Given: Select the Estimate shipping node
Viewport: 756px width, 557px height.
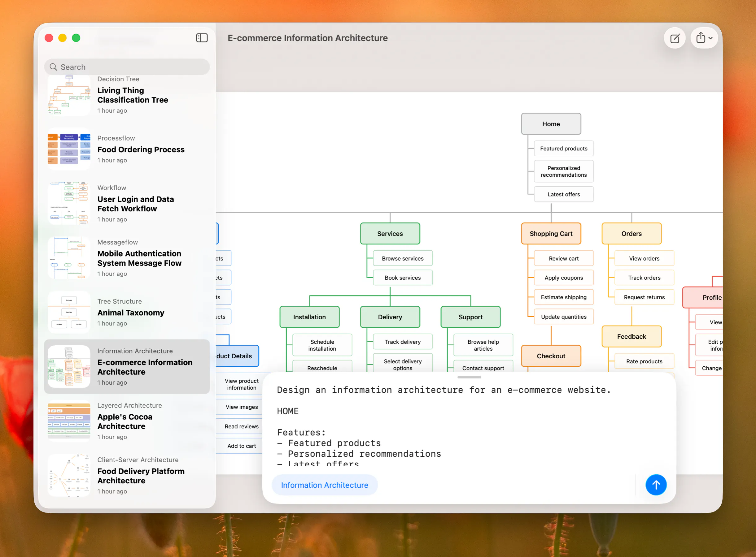Looking at the screenshot, I should [x=564, y=297].
